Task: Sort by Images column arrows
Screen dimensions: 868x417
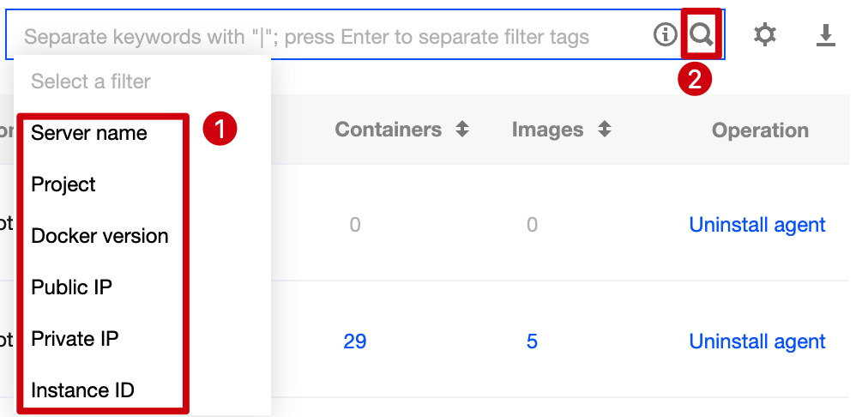Action: [x=605, y=130]
